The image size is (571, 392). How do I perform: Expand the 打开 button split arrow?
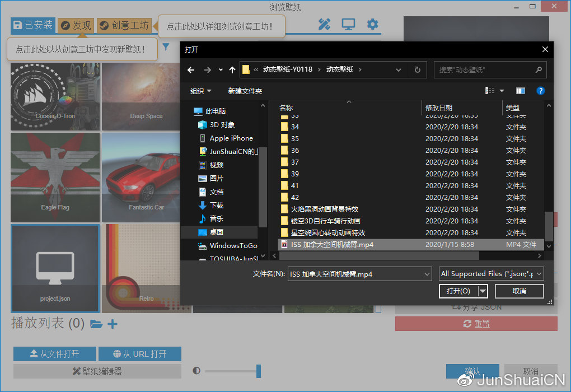coord(483,291)
